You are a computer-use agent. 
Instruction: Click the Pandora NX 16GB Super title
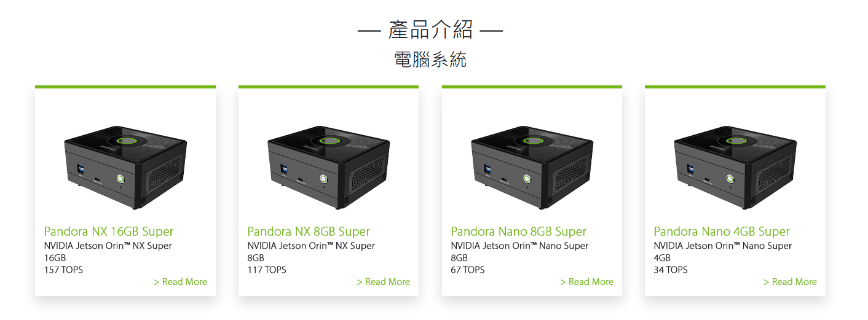(x=109, y=232)
